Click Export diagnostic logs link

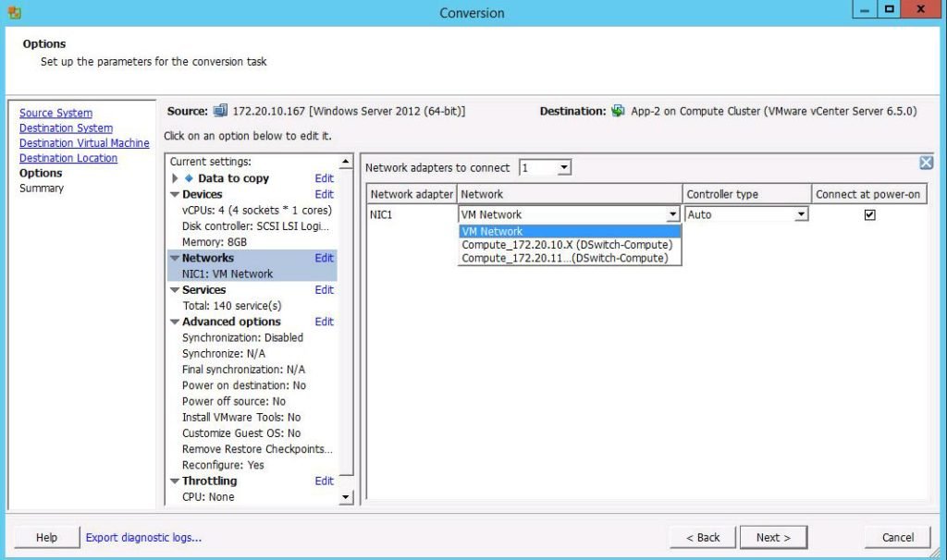[143, 537]
